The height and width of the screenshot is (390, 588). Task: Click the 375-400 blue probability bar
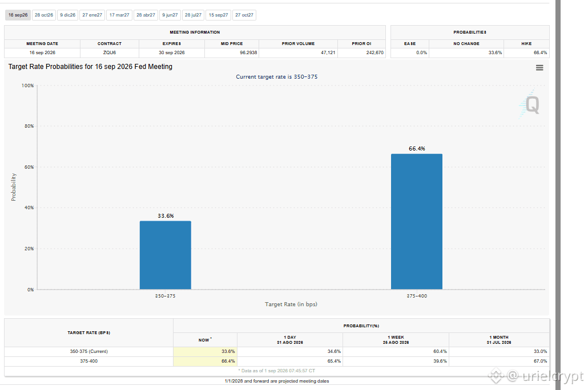pos(417,221)
